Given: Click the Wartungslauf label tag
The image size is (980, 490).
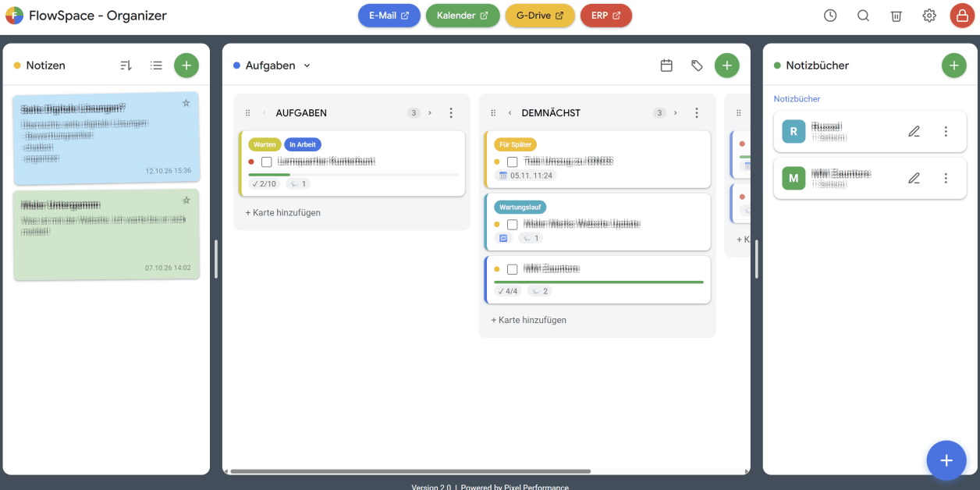Looking at the screenshot, I should point(520,207).
